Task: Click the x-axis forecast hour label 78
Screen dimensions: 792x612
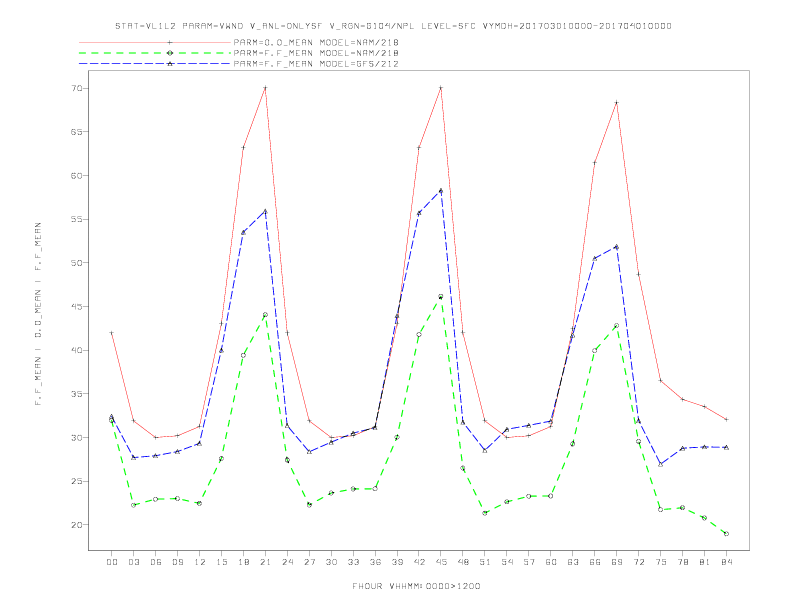Action: [682, 562]
